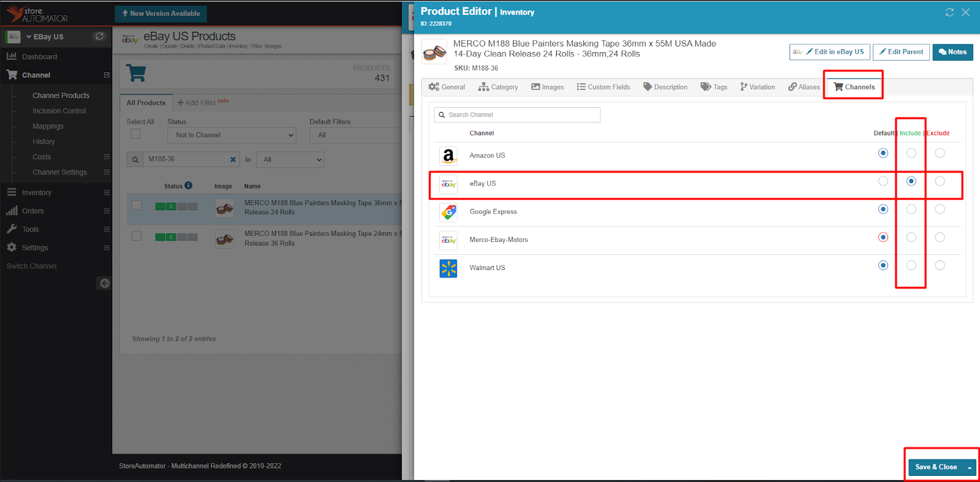Select Exclude for Amazon US
The width and height of the screenshot is (980, 482).
pyautogui.click(x=940, y=153)
